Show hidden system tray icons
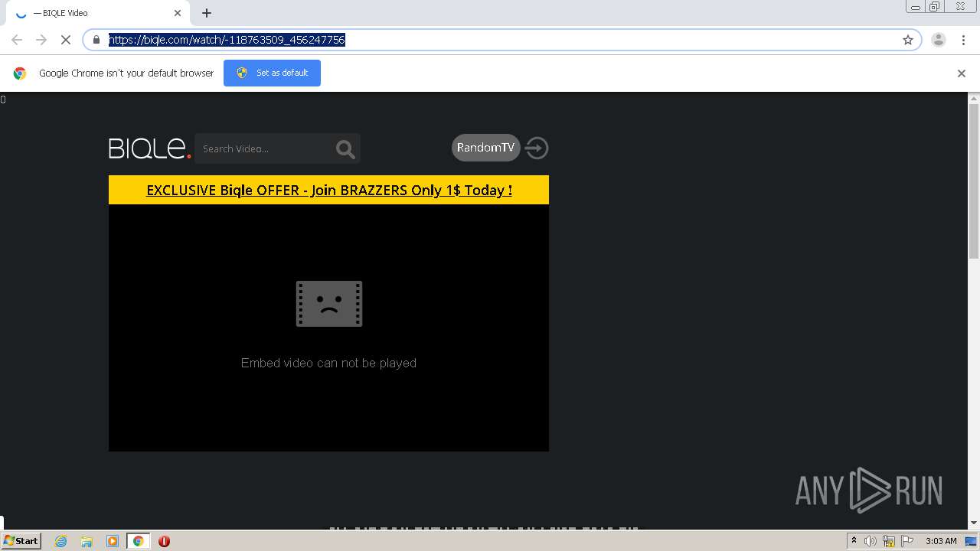Screen dimensions: 980x551 (854, 541)
